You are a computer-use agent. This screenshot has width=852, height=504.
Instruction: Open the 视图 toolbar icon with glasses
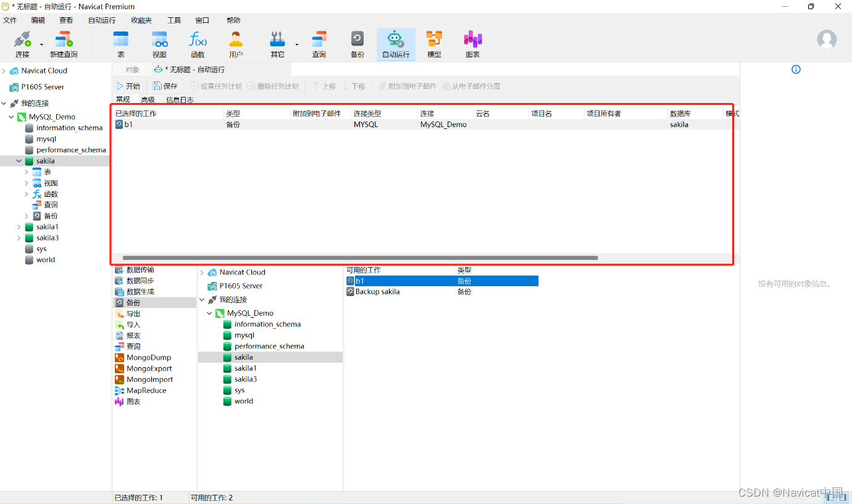(x=159, y=39)
